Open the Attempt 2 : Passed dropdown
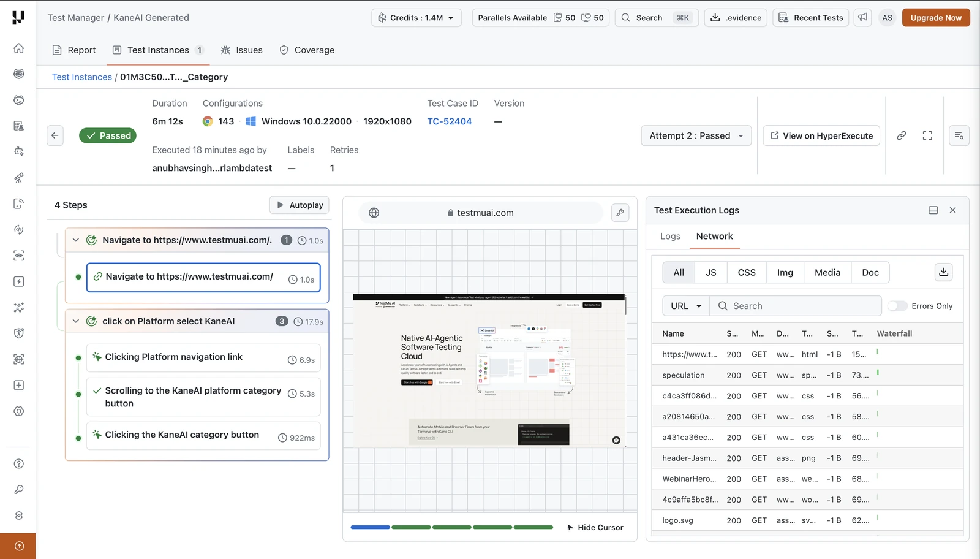Image resolution: width=980 pixels, height=559 pixels. point(696,135)
